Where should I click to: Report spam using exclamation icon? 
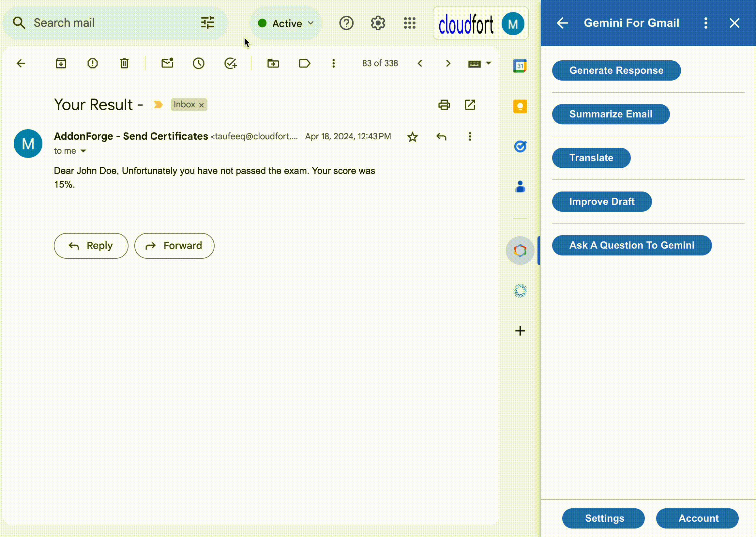click(93, 63)
